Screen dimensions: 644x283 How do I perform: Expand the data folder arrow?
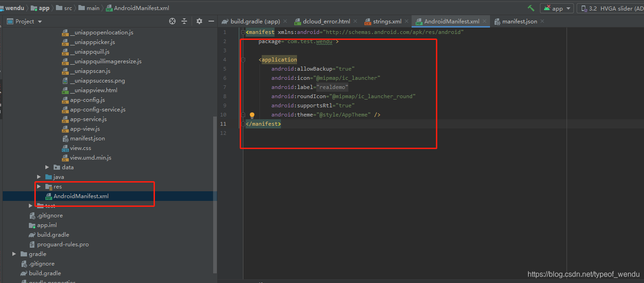47,167
